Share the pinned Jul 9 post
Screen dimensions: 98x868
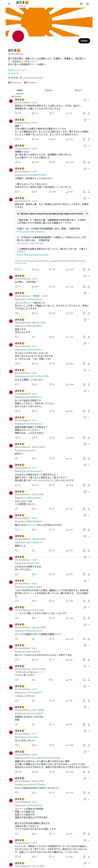[x=89, y=114]
